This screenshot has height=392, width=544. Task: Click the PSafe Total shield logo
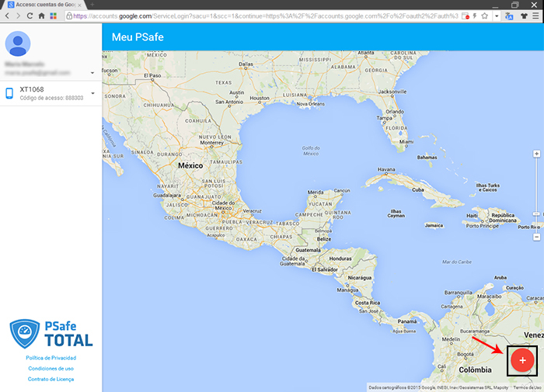point(23,332)
